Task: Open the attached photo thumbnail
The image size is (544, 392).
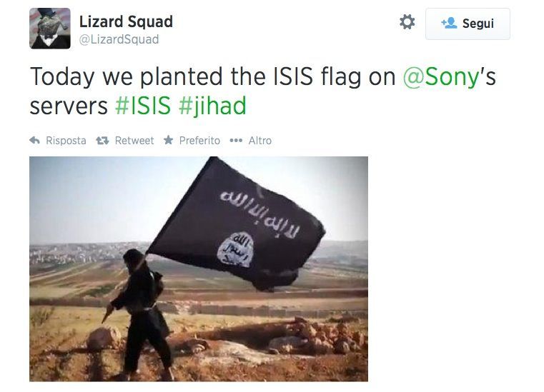Action: (199, 269)
